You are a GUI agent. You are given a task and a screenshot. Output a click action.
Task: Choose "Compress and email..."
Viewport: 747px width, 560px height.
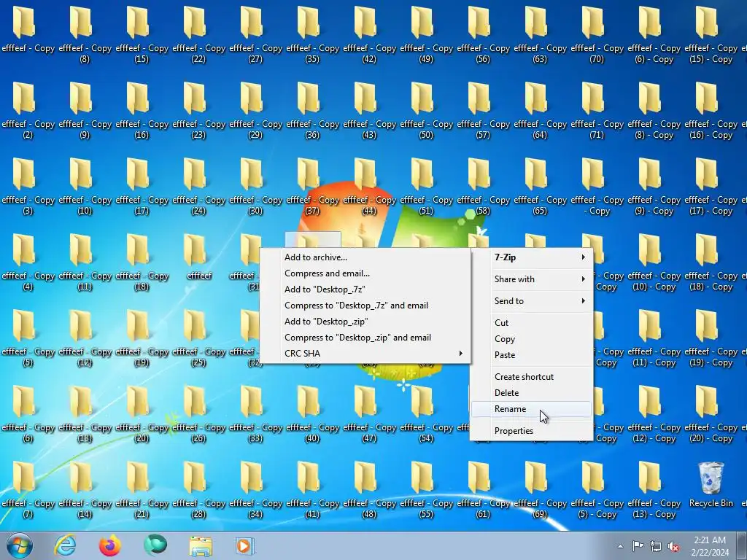[365, 273]
